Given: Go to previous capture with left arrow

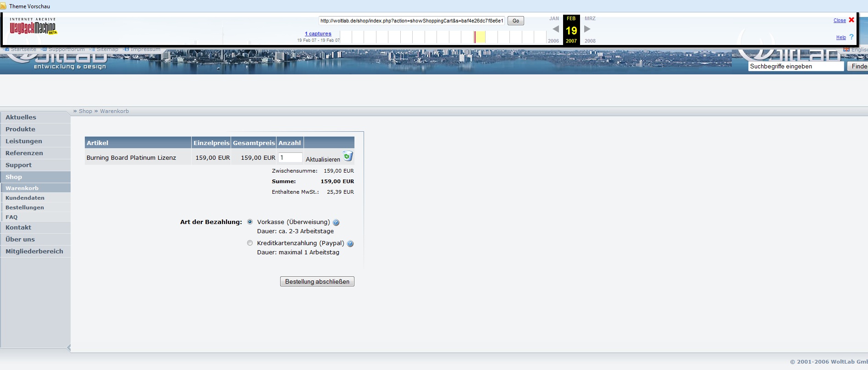Looking at the screenshot, I should point(555,29).
